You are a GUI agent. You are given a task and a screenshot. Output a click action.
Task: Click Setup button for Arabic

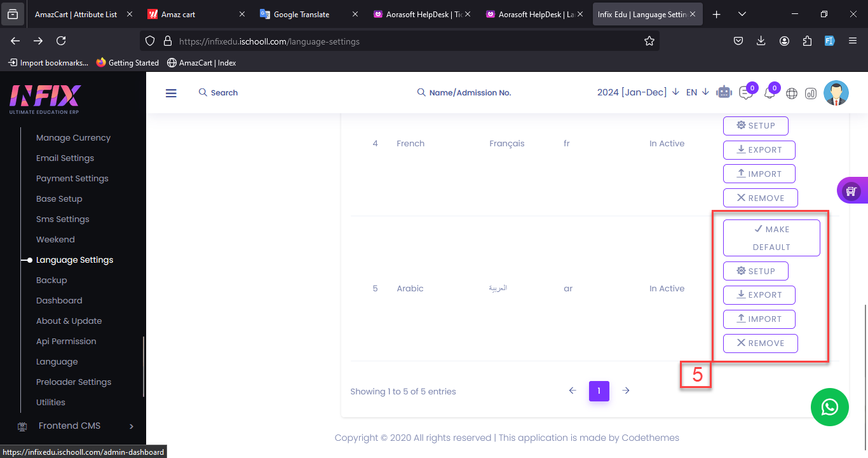click(x=756, y=271)
